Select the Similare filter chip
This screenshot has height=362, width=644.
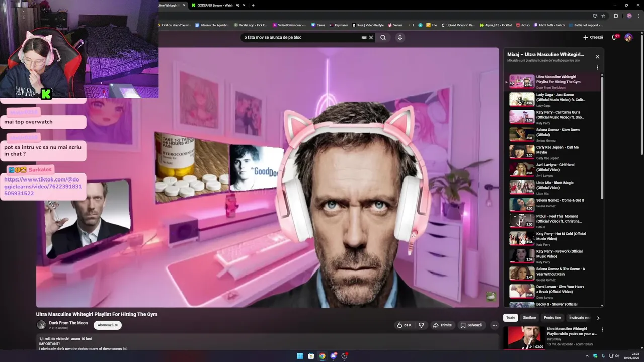click(529, 318)
